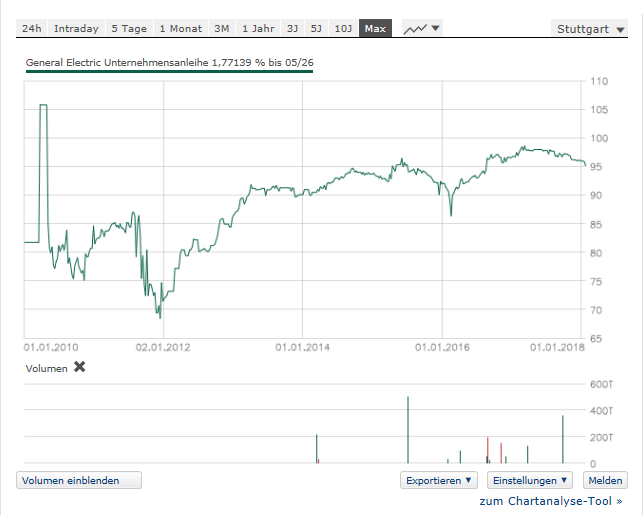
Task: Click the chart type line icon
Action: pyautogui.click(x=415, y=29)
